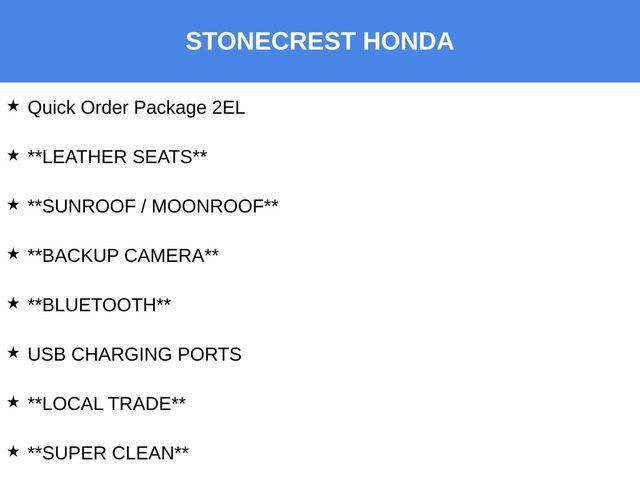Select the Quick Order Package 2EL text
640x480 pixels.
click(x=136, y=108)
